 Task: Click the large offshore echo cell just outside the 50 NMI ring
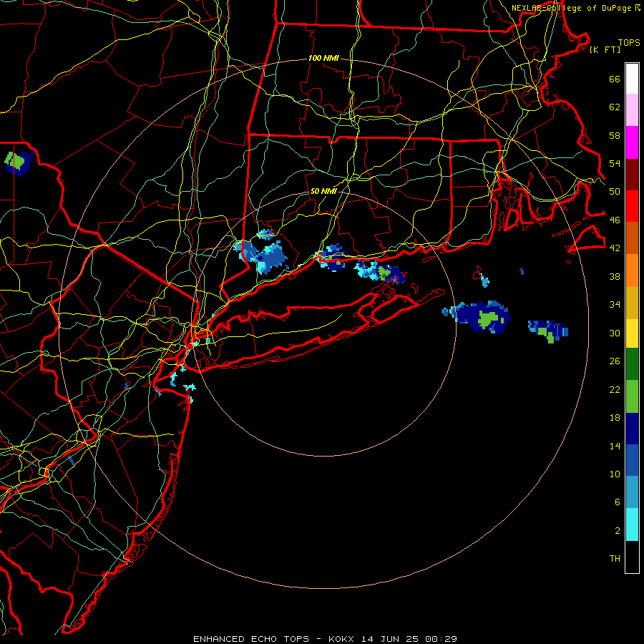click(477, 317)
